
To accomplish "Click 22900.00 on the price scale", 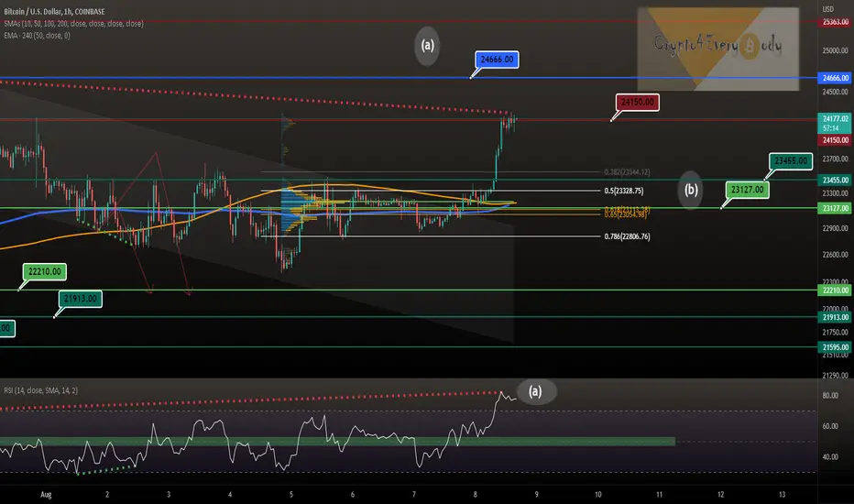I will 836,228.
